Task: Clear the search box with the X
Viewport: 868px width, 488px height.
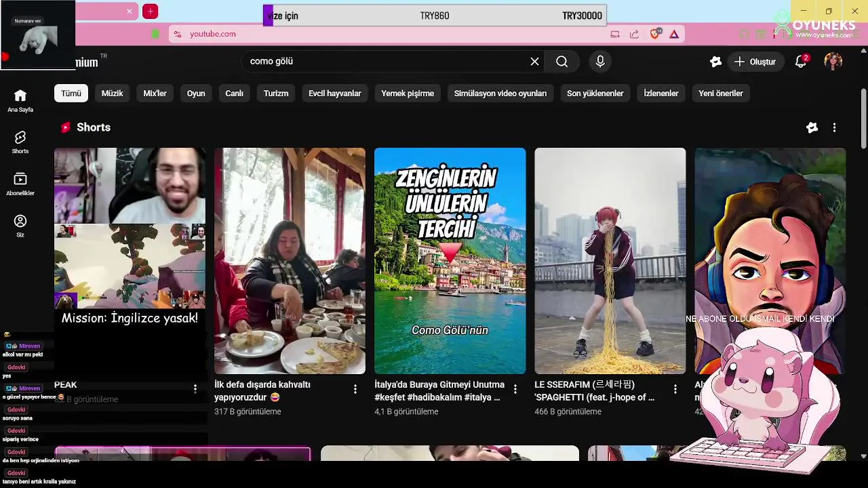Action: pyautogui.click(x=534, y=62)
